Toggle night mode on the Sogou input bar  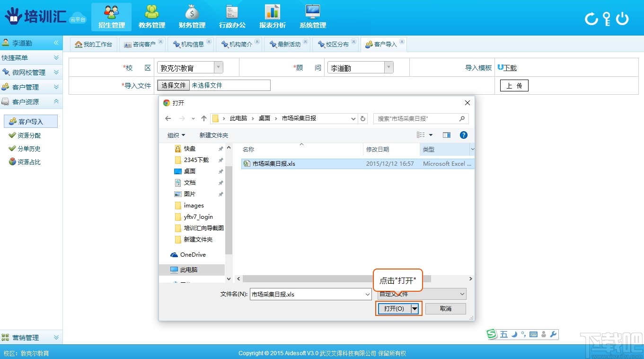pos(514,334)
